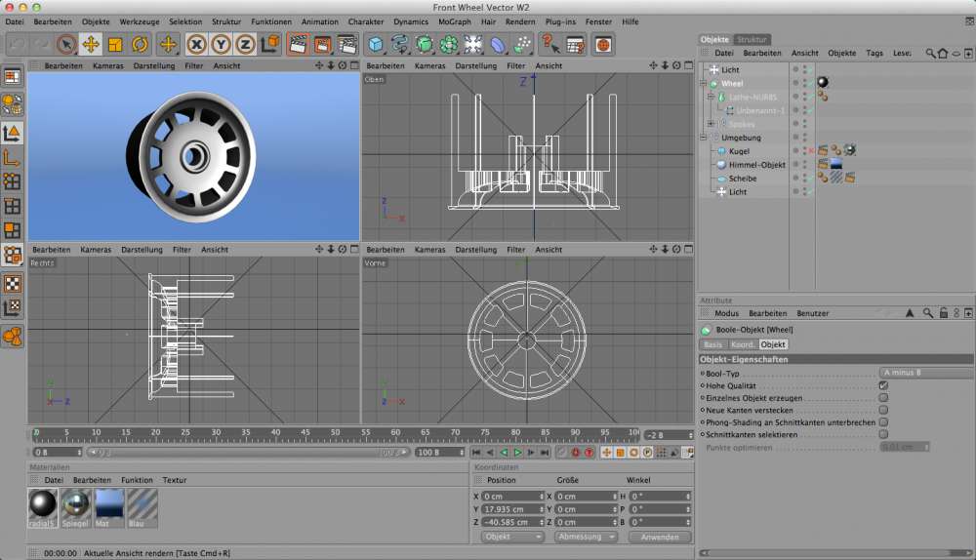Image resolution: width=976 pixels, height=560 pixels.
Task: Enable Neue Kanten verstecken checkbox
Action: click(883, 411)
